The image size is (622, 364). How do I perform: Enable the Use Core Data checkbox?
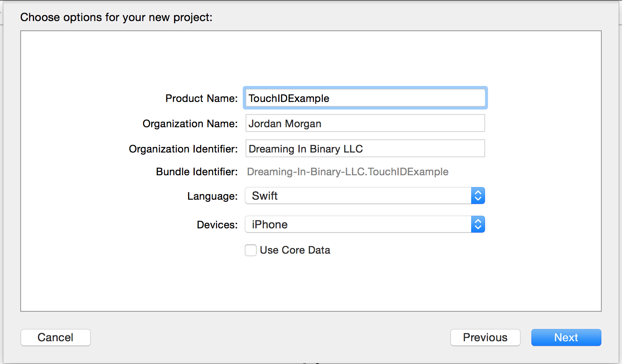click(x=250, y=250)
